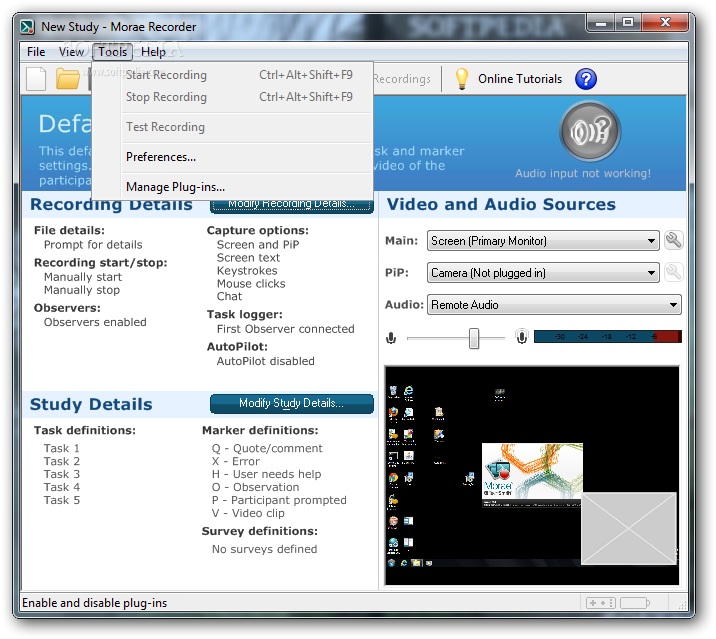
Task: Click the status bar battery-shaped indicator
Action: pyautogui.click(x=635, y=603)
